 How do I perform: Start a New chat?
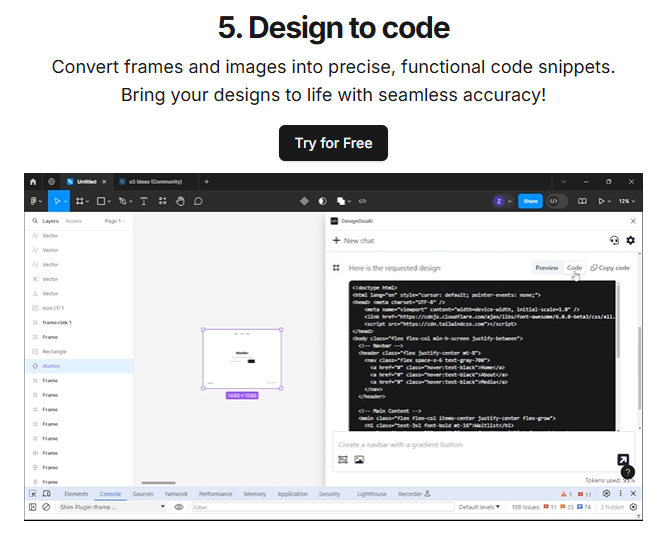(353, 241)
